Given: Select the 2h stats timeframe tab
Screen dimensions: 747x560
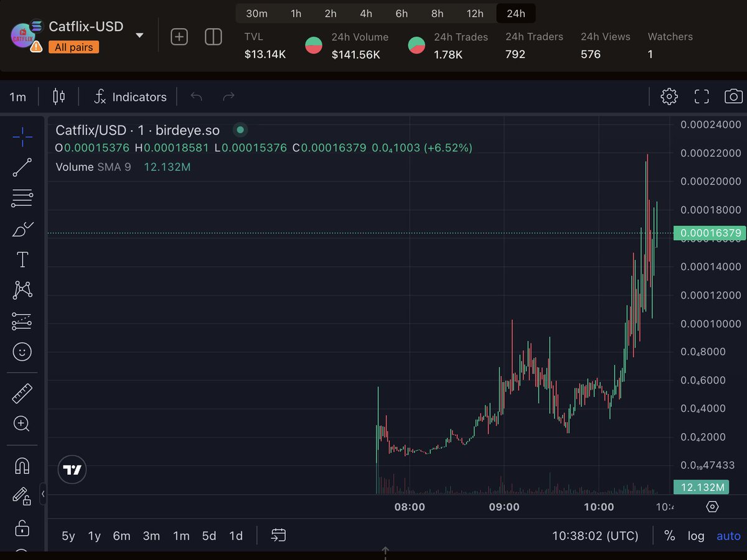Looking at the screenshot, I should point(331,13).
